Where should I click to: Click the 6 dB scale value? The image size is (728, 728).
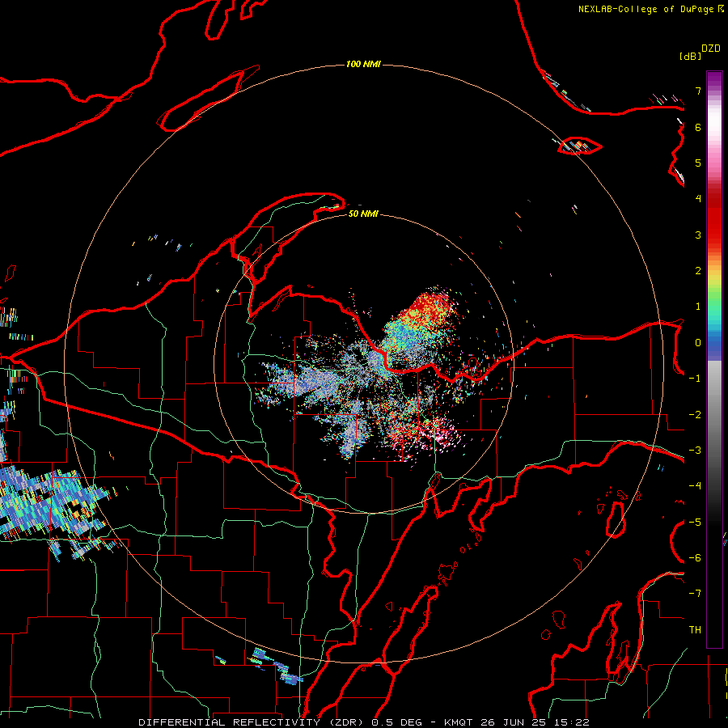698,127
